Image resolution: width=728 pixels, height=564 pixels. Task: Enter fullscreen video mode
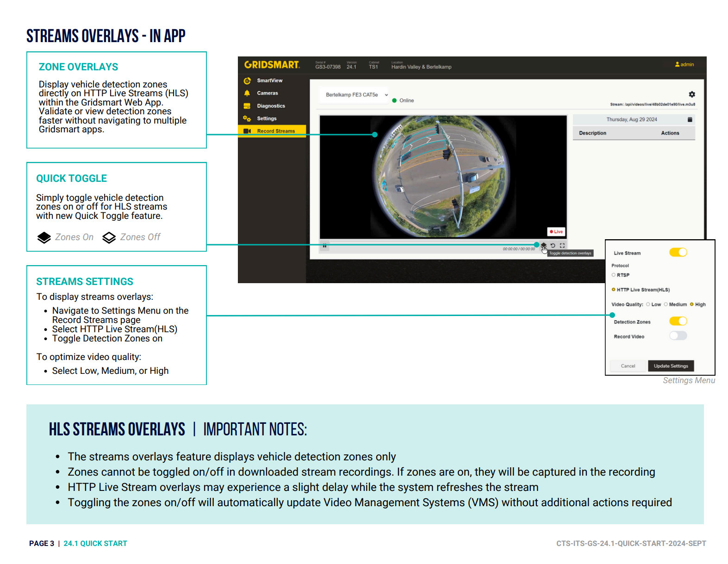pyautogui.click(x=562, y=245)
